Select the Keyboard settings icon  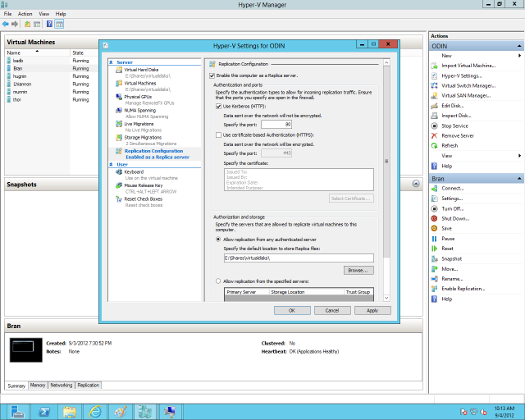click(x=118, y=171)
